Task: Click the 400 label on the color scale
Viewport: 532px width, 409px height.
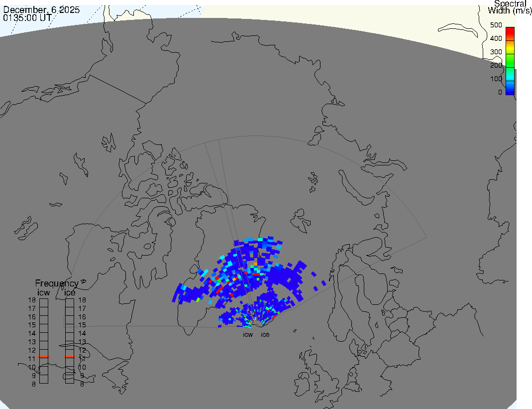Action: pos(496,38)
